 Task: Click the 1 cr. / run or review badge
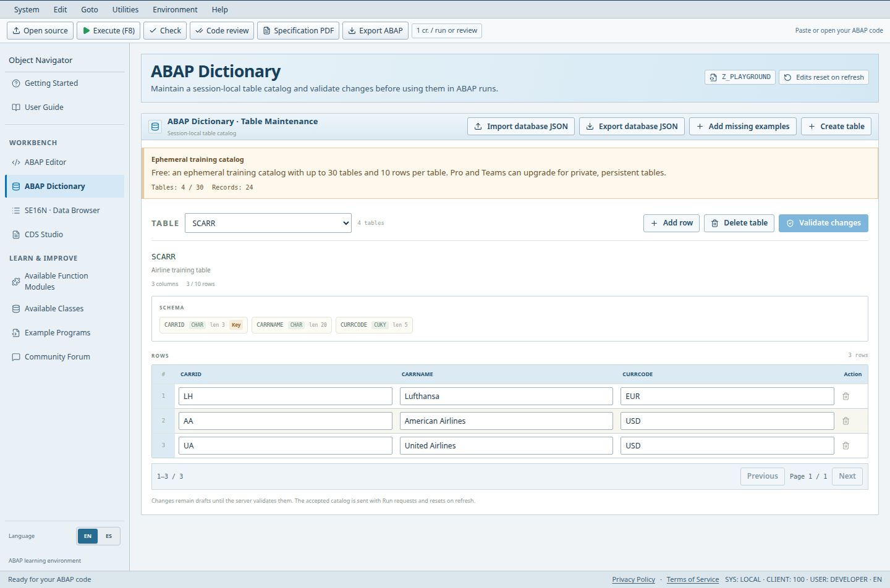coord(447,30)
